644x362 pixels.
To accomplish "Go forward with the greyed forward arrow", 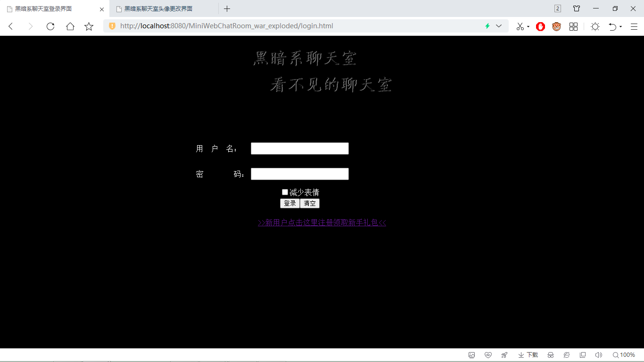I will click(31, 26).
